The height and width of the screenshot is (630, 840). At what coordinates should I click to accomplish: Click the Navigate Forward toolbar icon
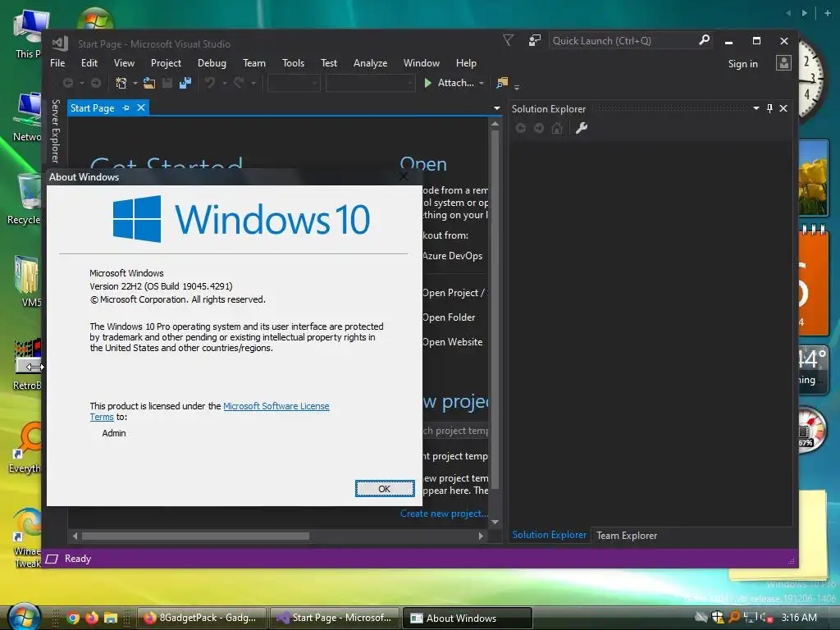pyautogui.click(x=96, y=83)
